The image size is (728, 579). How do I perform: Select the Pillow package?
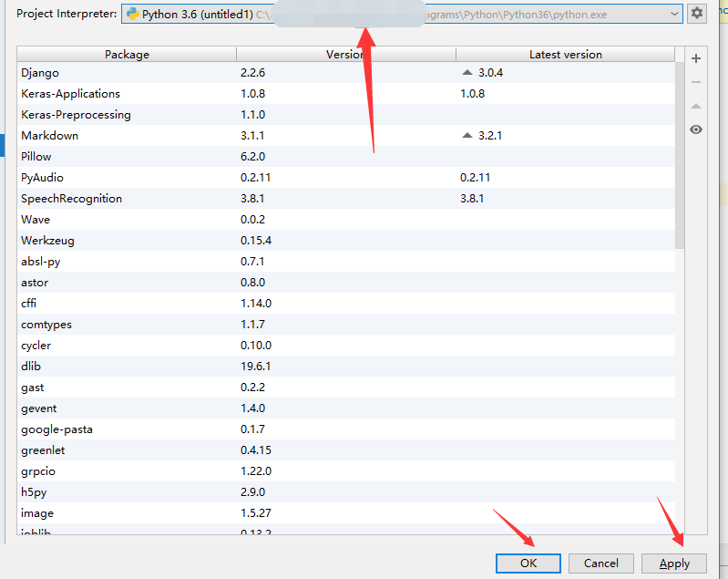pos(346,157)
